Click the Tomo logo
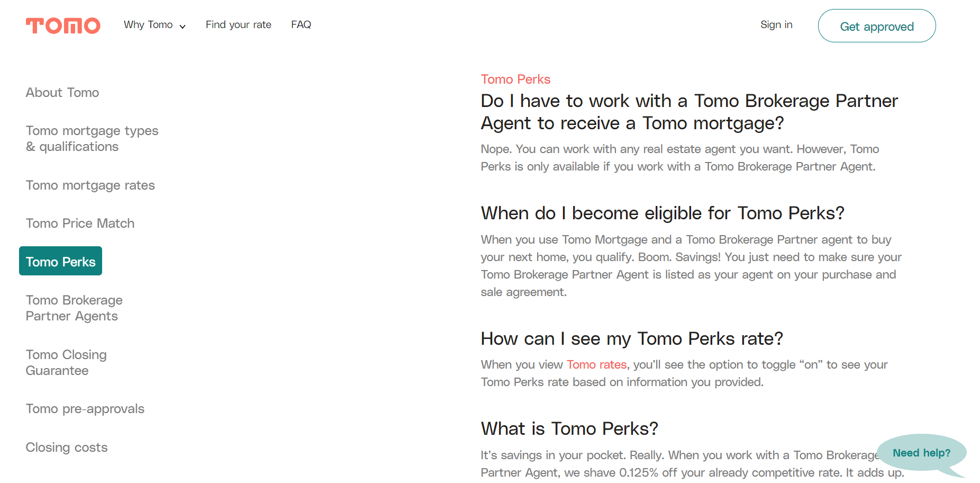 click(63, 25)
